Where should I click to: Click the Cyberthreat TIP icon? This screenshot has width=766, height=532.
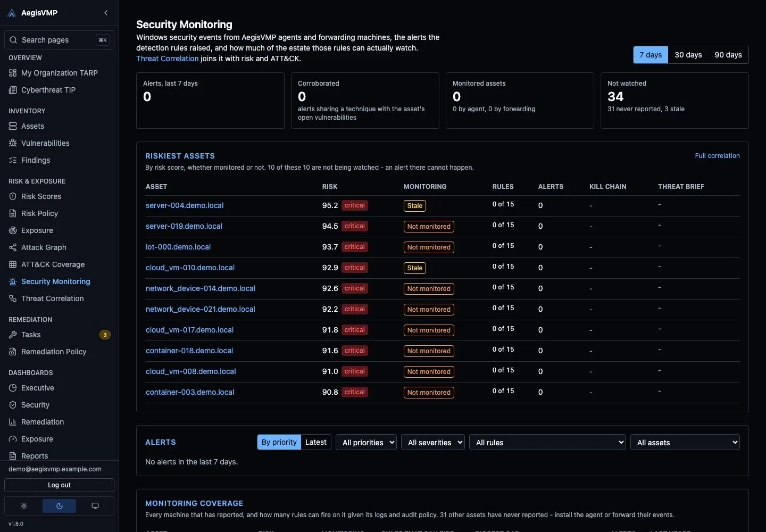13,90
